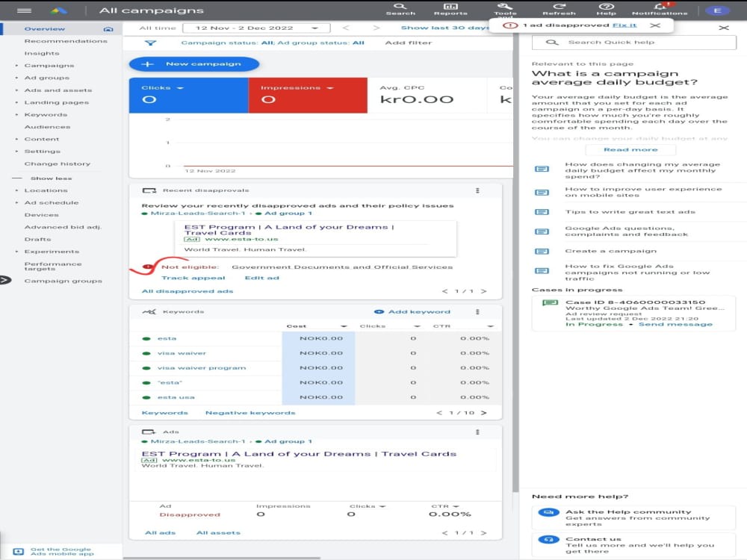The image size is (747, 560).
Task: View Notifications bell
Action: [x=660, y=9]
